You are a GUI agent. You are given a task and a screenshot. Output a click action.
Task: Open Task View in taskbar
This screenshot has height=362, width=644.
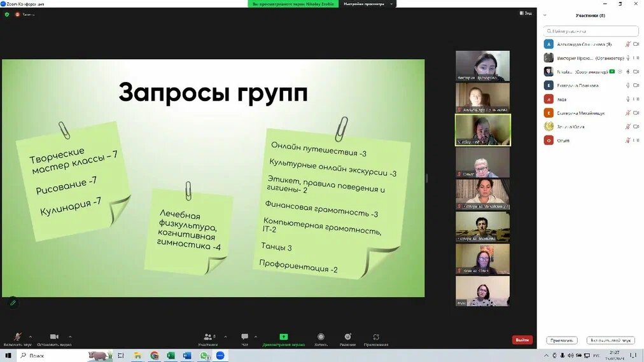tap(121, 356)
